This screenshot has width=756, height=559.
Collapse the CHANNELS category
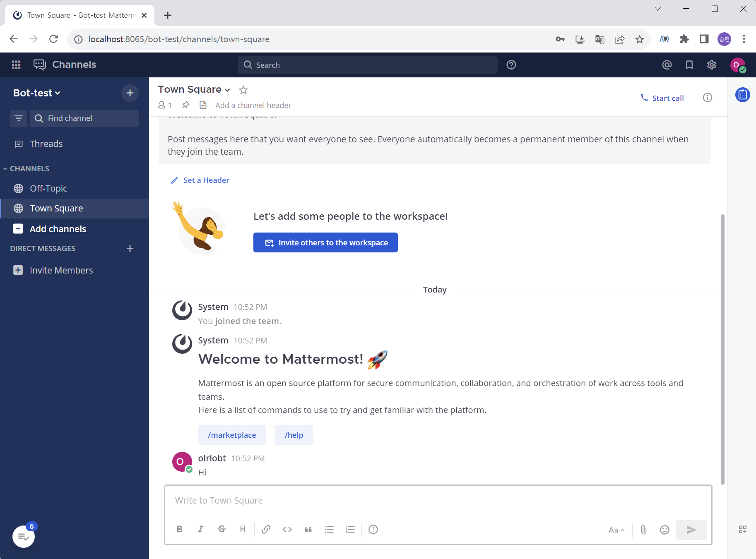point(26,169)
